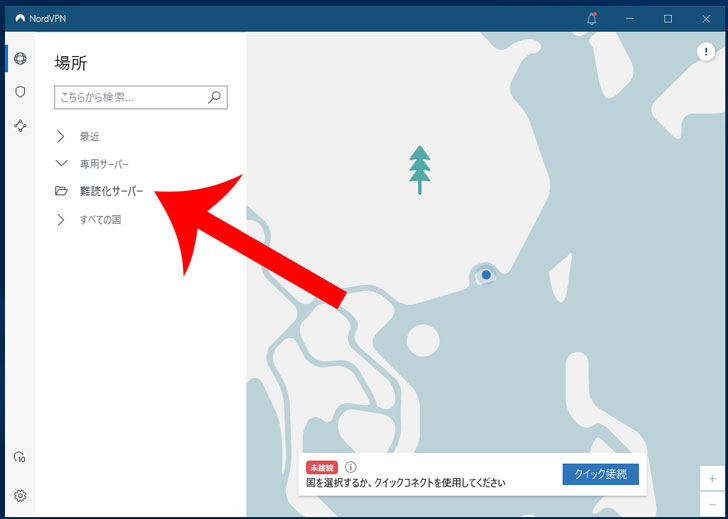This screenshot has height=519, width=728.
Task: Click the info icon beside 未接続 badge
Action: [x=350, y=467]
